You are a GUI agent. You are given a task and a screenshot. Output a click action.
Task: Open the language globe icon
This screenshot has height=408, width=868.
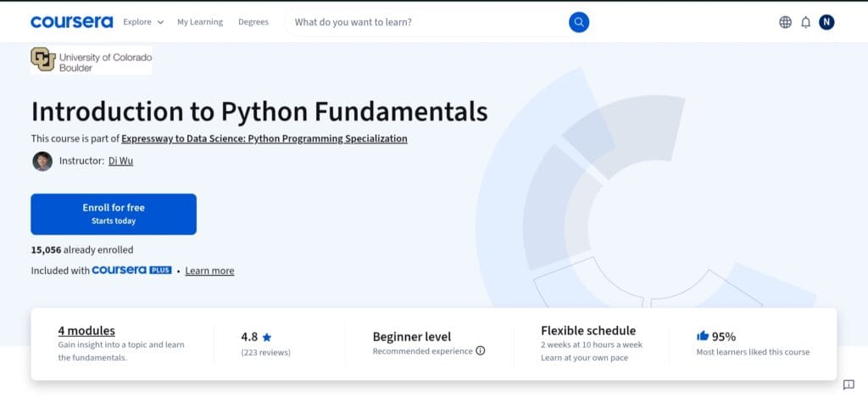(785, 22)
